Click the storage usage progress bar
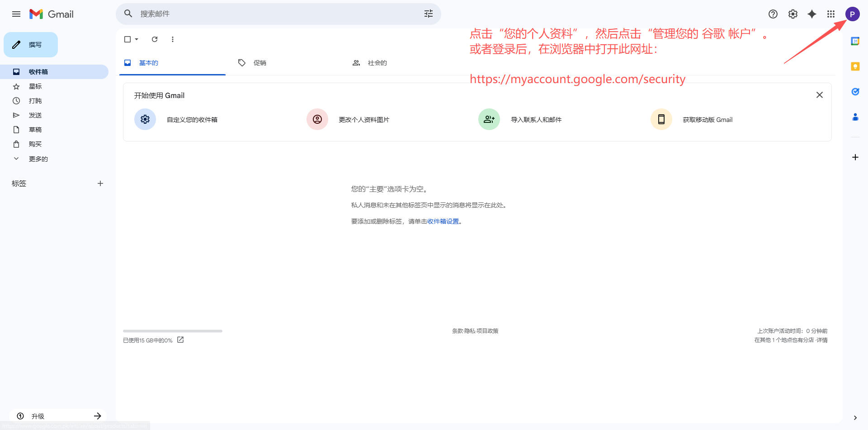 tap(172, 331)
